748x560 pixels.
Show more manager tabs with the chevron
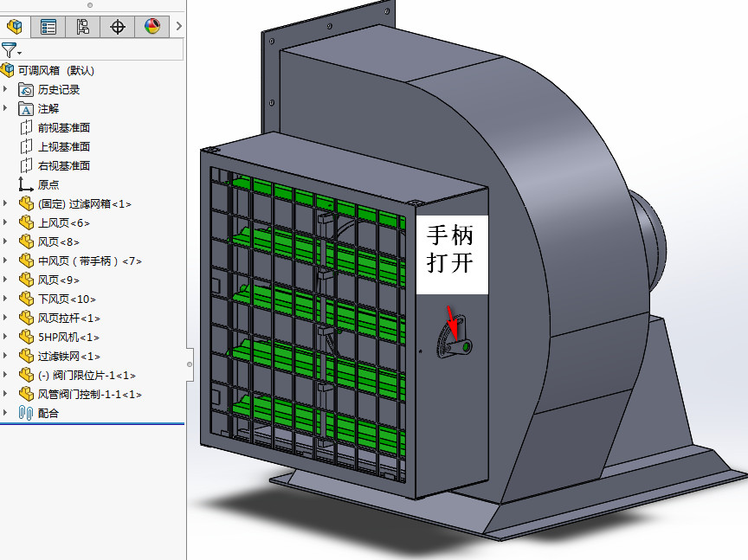coord(179,26)
